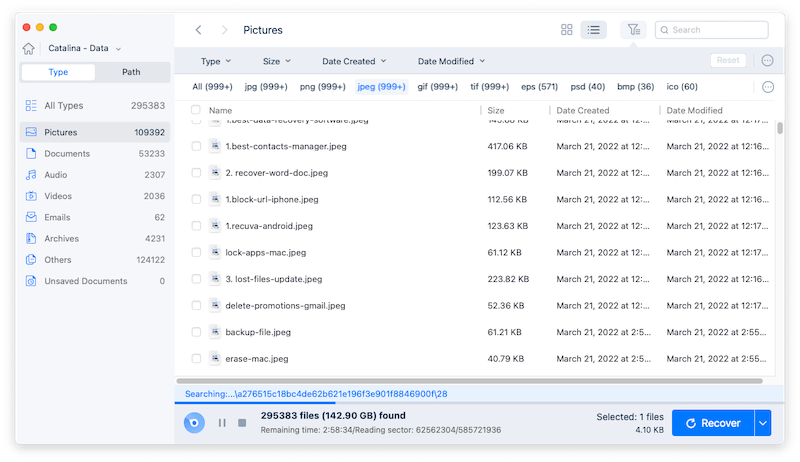800x462 pixels.
Task: Click the search magnifier icon
Action: [x=664, y=30]
